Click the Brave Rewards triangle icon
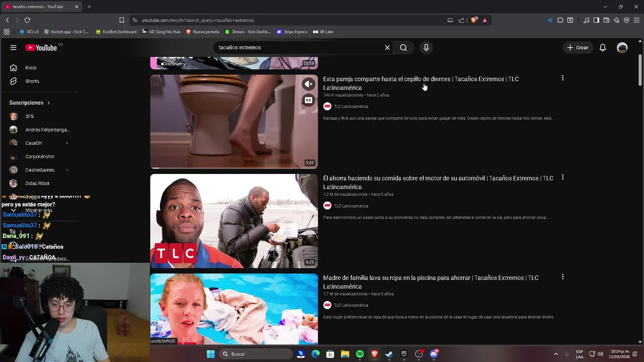 [485, 20]
